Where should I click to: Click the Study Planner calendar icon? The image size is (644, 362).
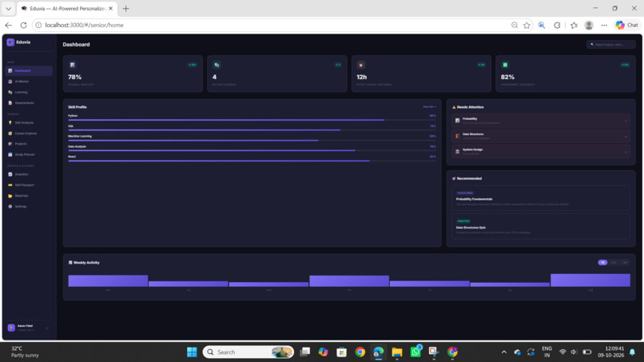coord(10,154)
